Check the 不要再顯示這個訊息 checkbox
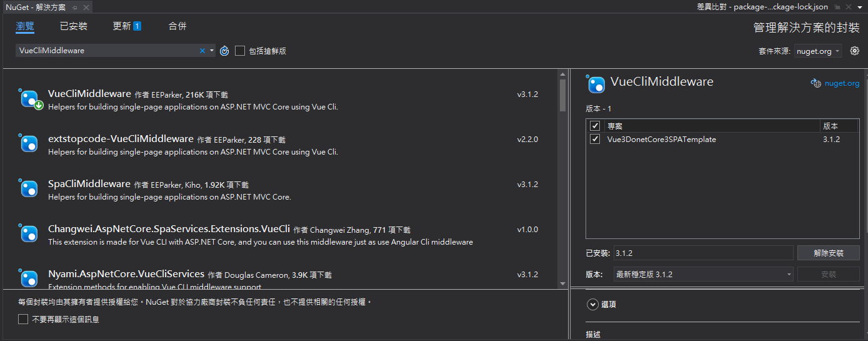Viewport: 868px width, 341px height. (x=23, y=319)
